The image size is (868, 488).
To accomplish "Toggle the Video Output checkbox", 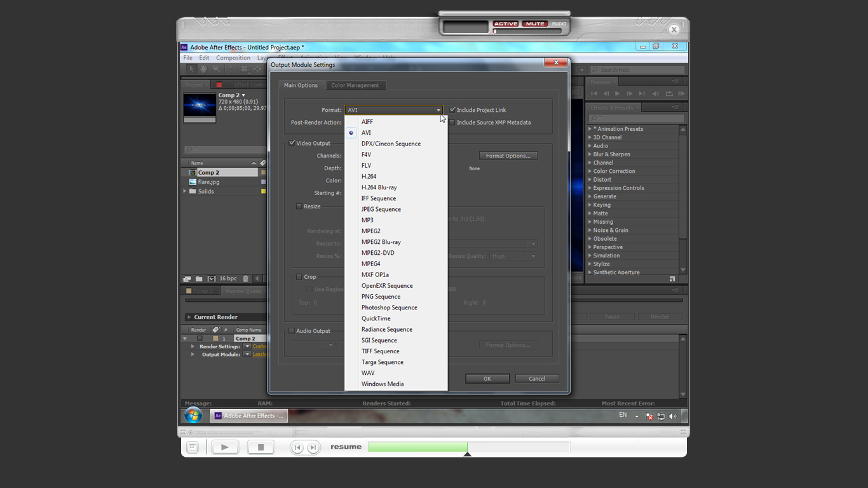I will (x=292, y=143).
